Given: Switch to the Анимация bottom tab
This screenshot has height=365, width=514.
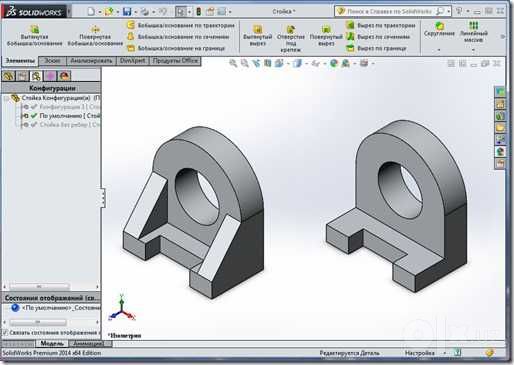Looking at the screenshot, I should tap(87, 343).
